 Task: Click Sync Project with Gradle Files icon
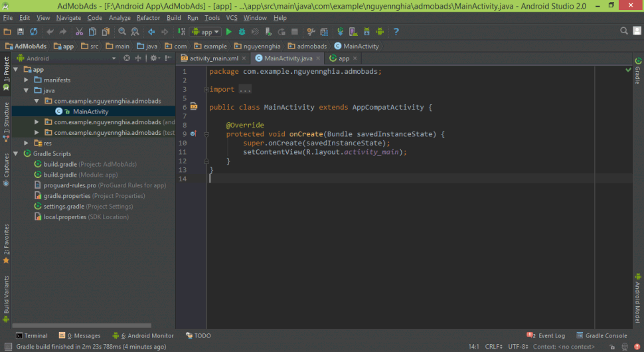point(340,32)
